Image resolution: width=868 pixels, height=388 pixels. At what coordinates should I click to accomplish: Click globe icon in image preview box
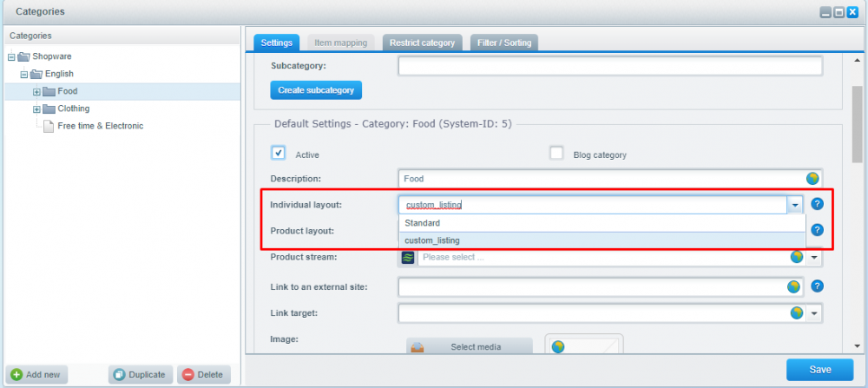558,347
